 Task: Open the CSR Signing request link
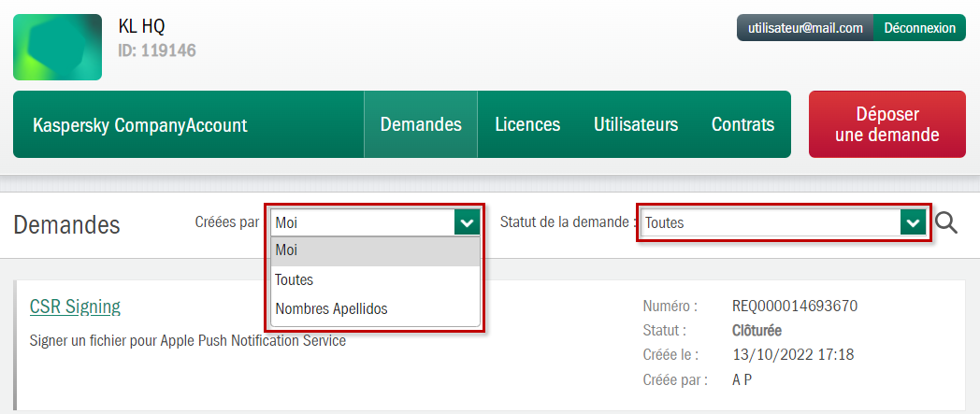click(x=75, y=307)
